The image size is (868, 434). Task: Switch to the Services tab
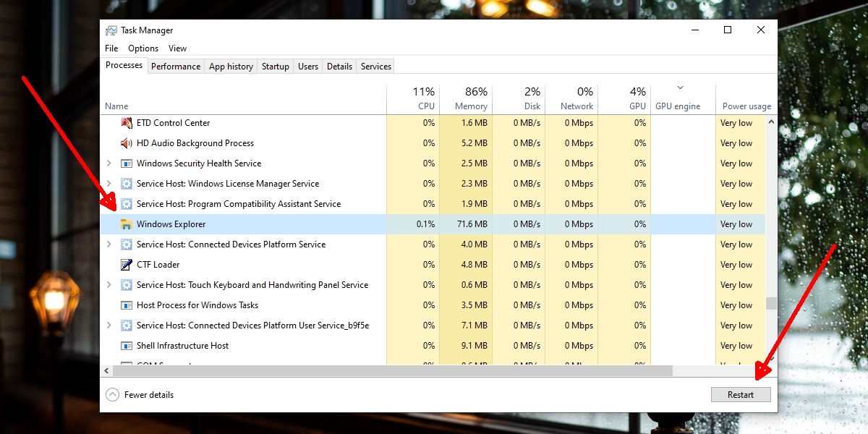point(376,67)
